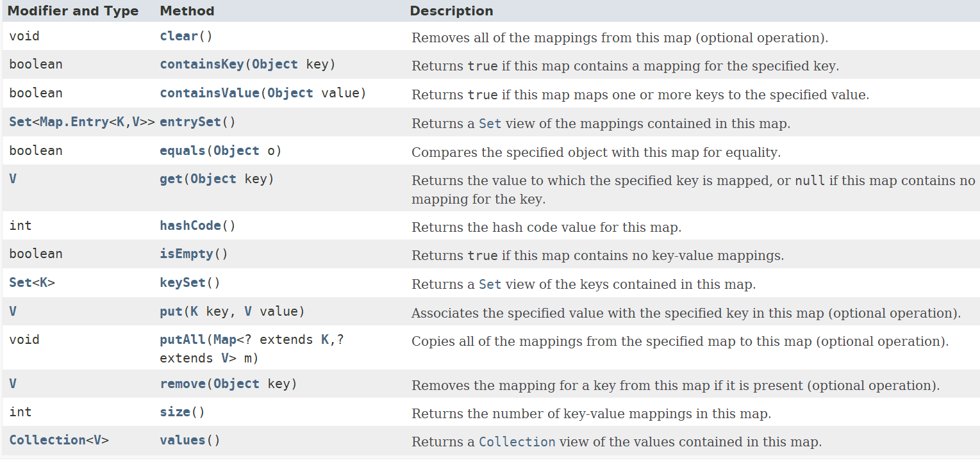
Task: Click the size method link
Action: click(175, 412)
